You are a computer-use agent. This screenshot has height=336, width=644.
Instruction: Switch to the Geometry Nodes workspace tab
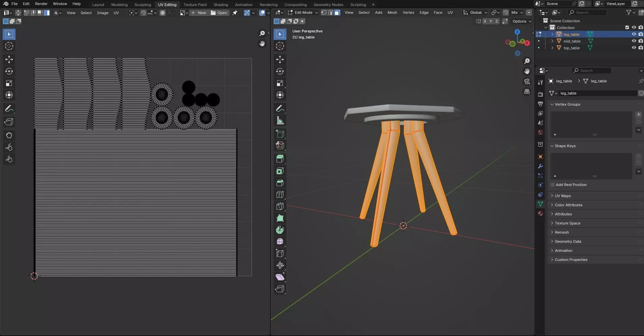pos(328,5)
